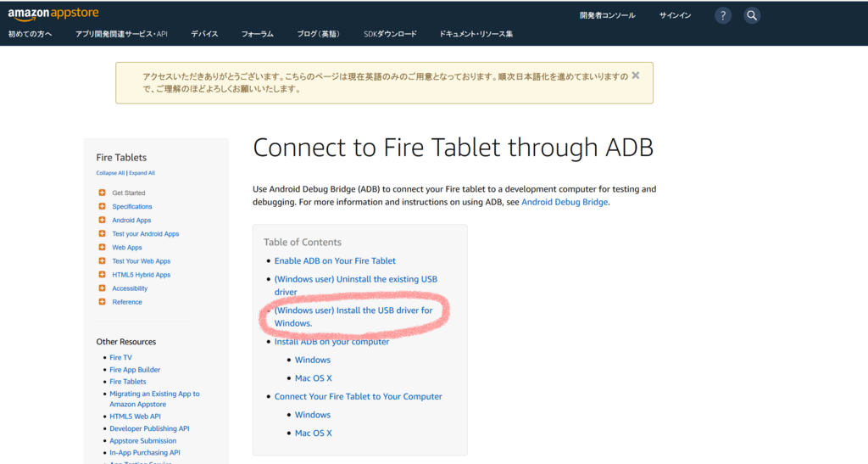Viewport: 868px width, 464px height.
Task: Click the サインイン link
Action: click(x=675, y=15)
